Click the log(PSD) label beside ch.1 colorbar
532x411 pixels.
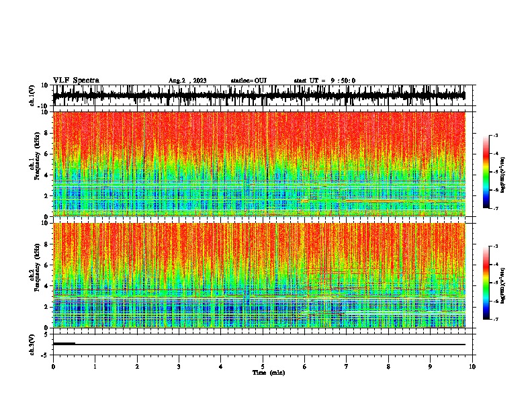click(503, 175)
